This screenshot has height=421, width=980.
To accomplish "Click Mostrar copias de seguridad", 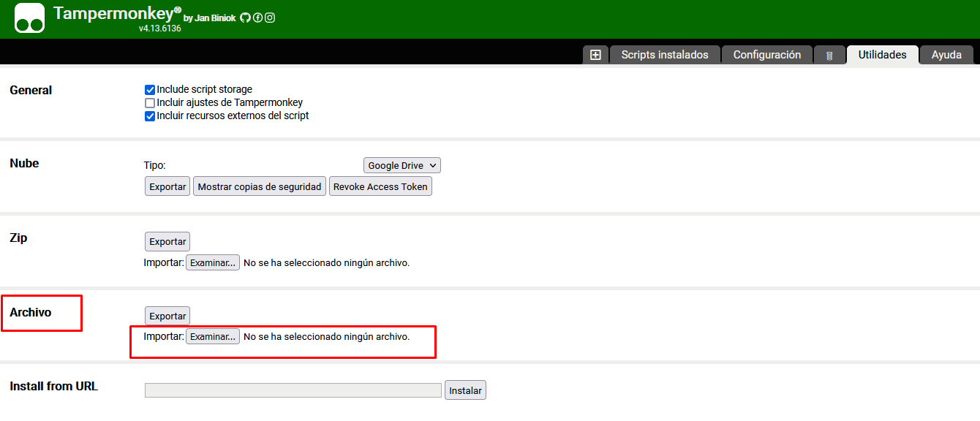I will [x=260, y=186].
